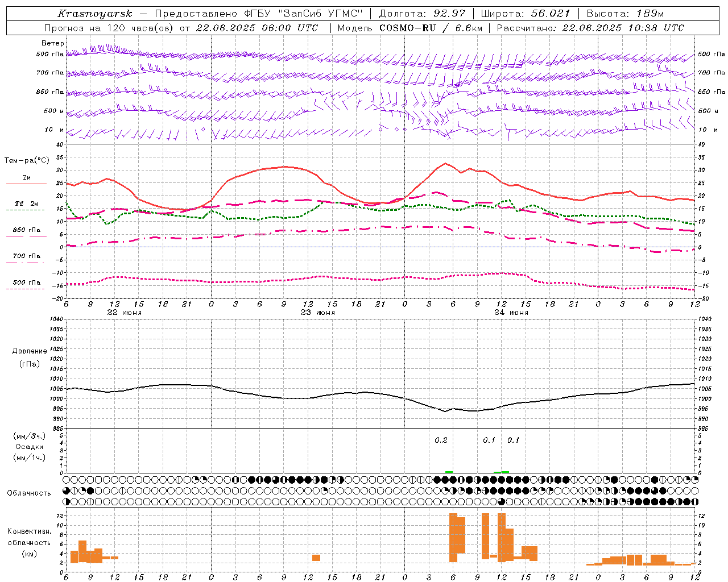728x582 pixels.
Task: Click the Ветер panel label
Action: pos(52,43)
